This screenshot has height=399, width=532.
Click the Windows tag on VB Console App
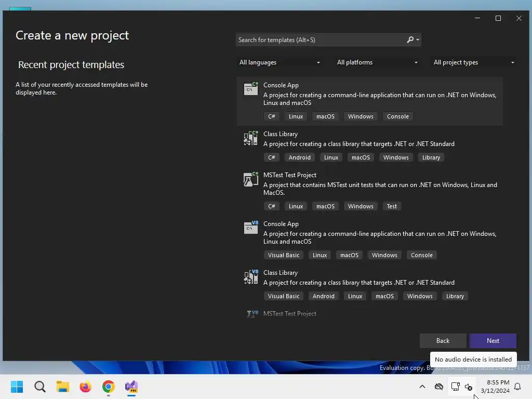(x=384, y=255)
